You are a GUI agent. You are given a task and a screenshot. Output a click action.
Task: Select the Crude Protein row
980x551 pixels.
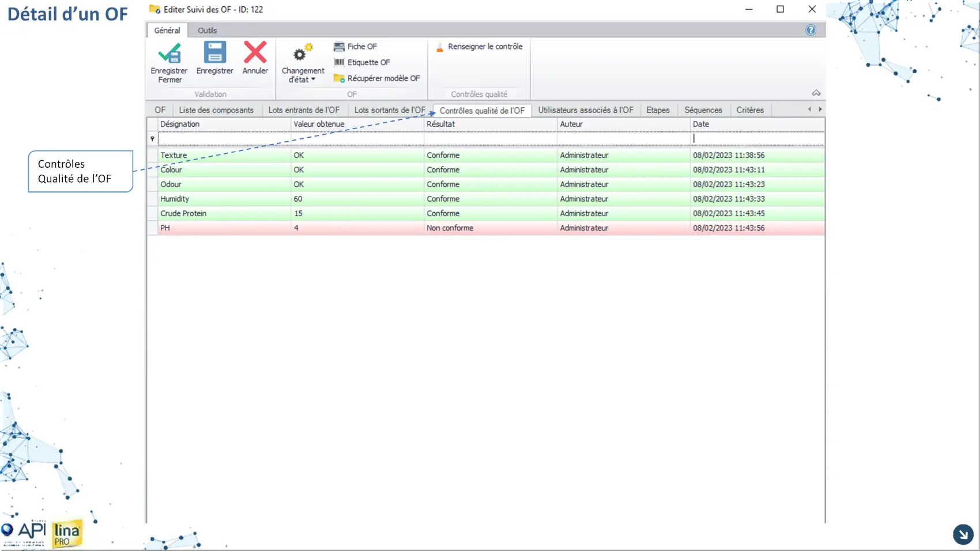486,213
